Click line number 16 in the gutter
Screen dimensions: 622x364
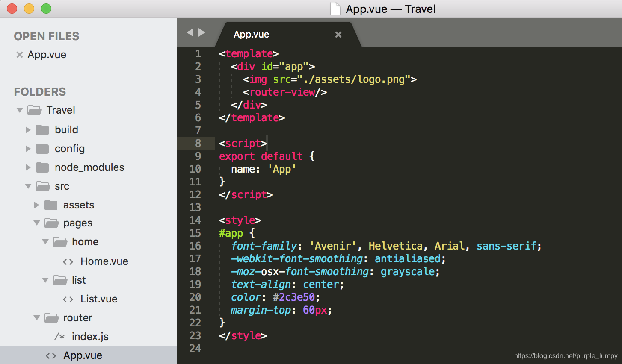pyautogui.click(x=195, y=246)
